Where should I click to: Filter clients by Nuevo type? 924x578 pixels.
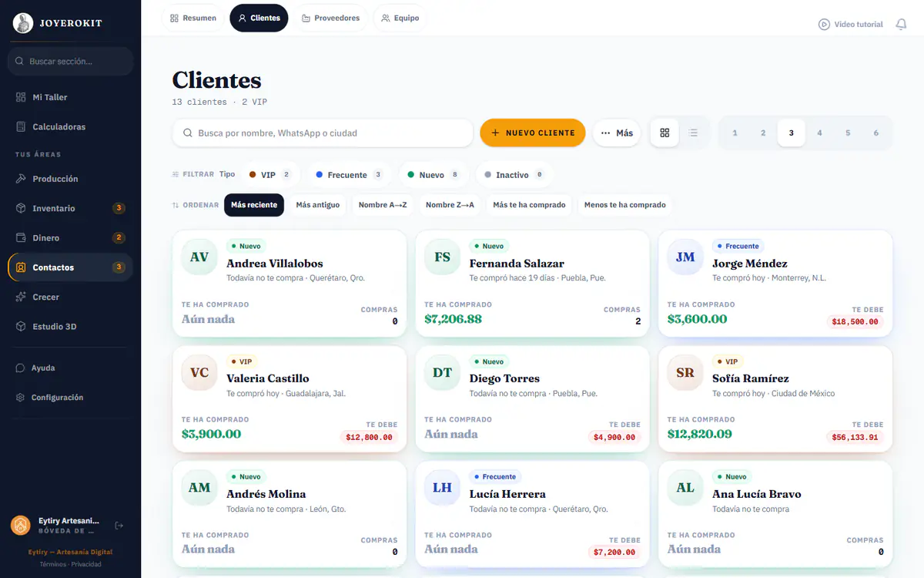pos(434,175)
